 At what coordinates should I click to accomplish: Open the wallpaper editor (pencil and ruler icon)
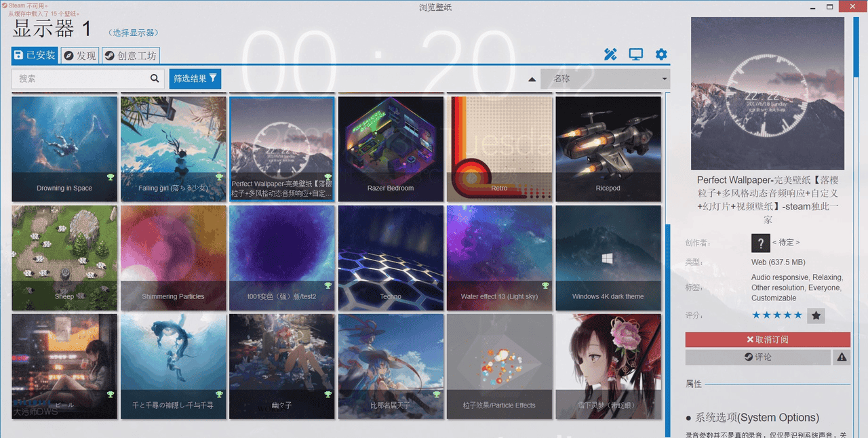click(610, 55)
